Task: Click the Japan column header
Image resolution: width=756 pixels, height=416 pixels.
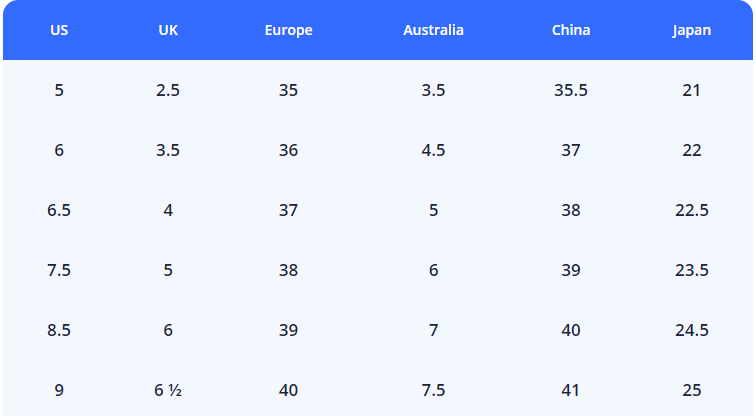Action: pos(691,30)
